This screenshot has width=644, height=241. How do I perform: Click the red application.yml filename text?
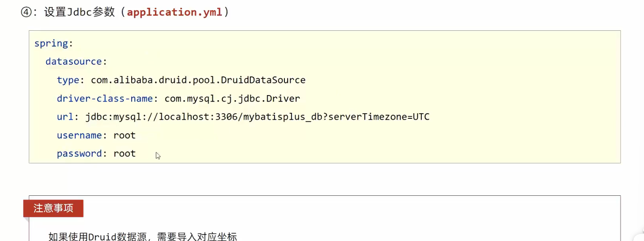[x=175, y=12]
